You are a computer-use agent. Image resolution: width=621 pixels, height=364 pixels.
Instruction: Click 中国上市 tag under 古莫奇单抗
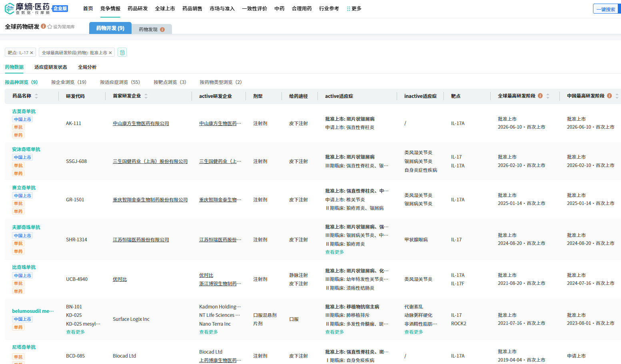pos(22,119)
